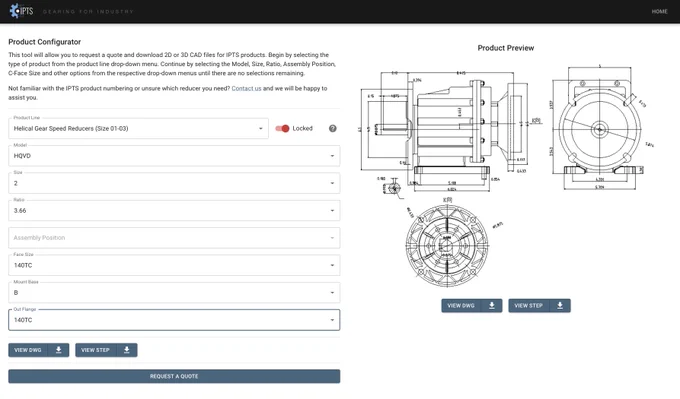The width and height of the screenshot is (680, 399).
Task: Open the Out Flange dropdown
Action: pyautogui.click(x=174, y=320)
